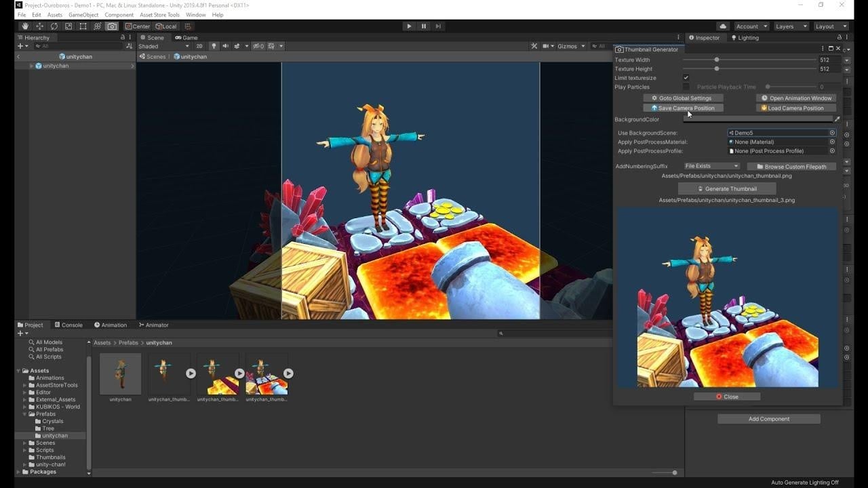Select the unitychan prefab thumbnail

point(120,374)
